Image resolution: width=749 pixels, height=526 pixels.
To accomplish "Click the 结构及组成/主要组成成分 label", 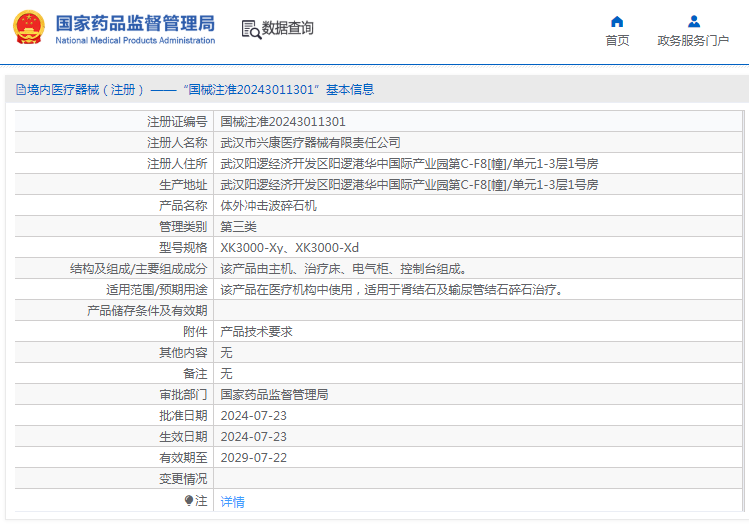I will 139,269.
